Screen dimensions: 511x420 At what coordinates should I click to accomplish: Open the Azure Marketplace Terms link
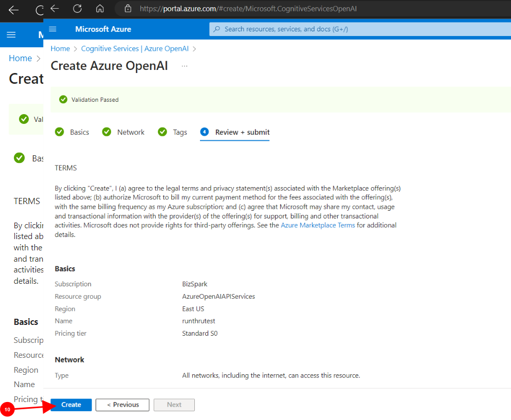click(318, 225)
